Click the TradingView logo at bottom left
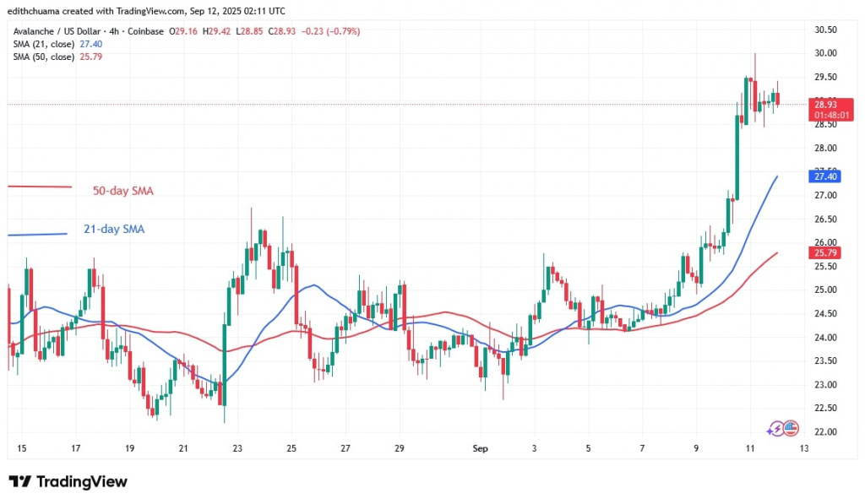865x504 pixels. click(x=68, y=482)
